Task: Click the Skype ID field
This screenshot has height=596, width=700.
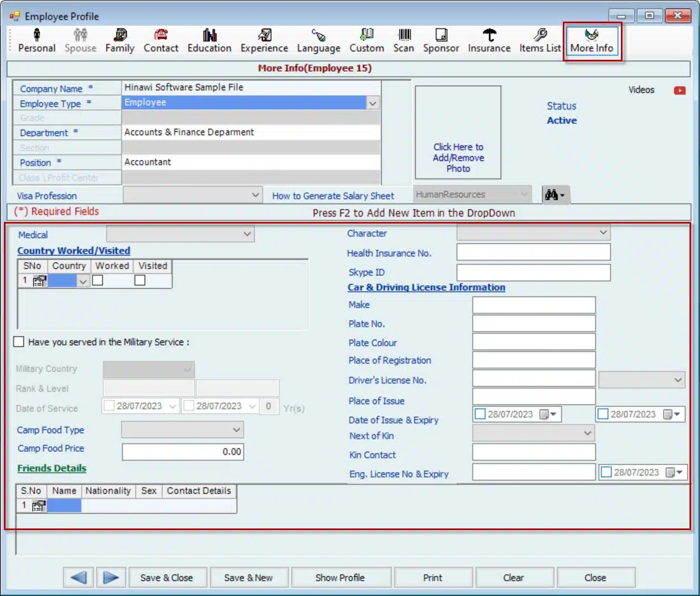Action: pos(533,272)
